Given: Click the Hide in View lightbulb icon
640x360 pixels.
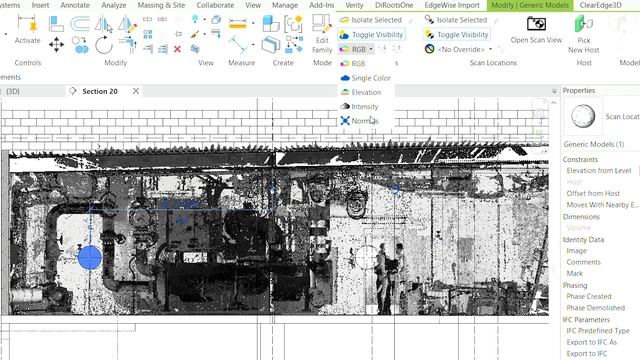Looking at the screenshot, I should pyautogui.click(x=195, y=19).
